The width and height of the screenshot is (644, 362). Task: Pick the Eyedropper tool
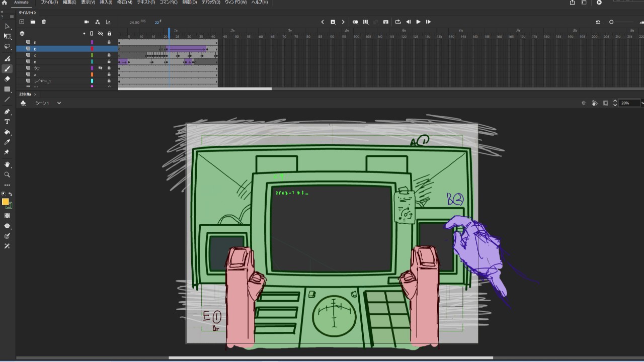(x=7, y=142)
